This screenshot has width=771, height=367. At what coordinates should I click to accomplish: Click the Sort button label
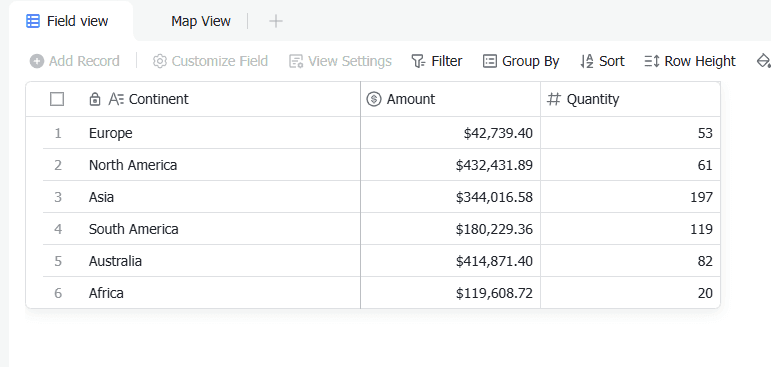pos(612,61)
